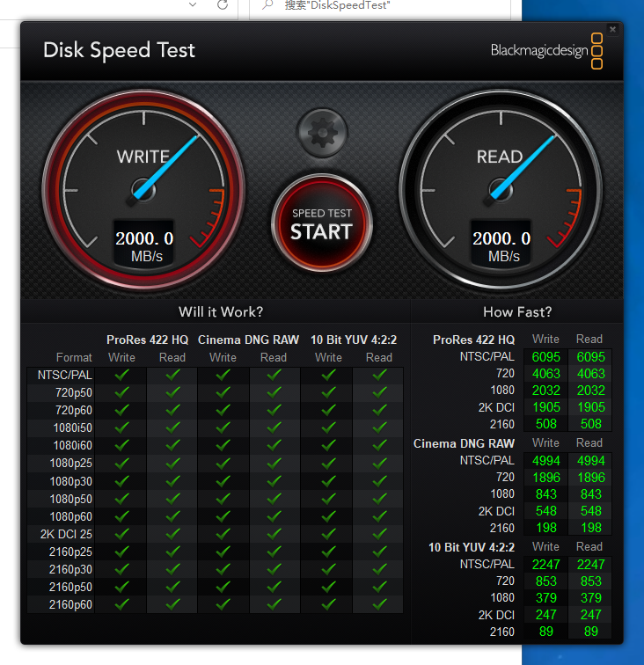The width and height of the screenshot is (644, 665).
Task: Open the settings gear button
Action: 322,133
